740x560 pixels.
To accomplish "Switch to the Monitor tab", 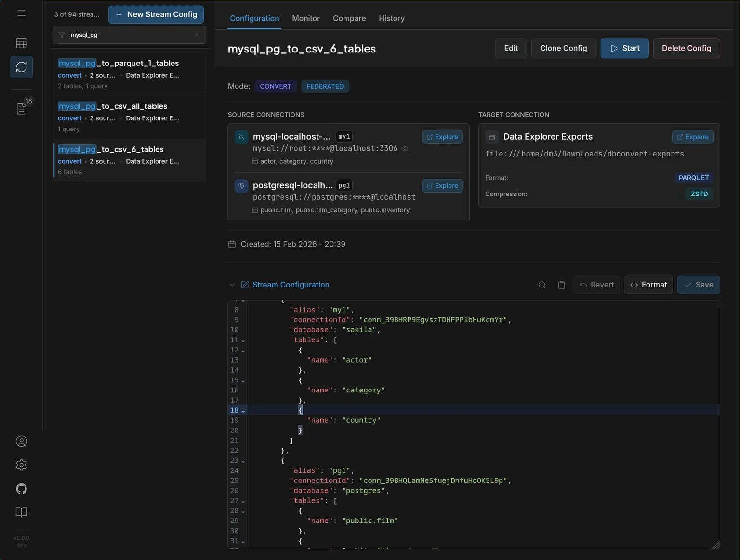I will tap(306, 18).
